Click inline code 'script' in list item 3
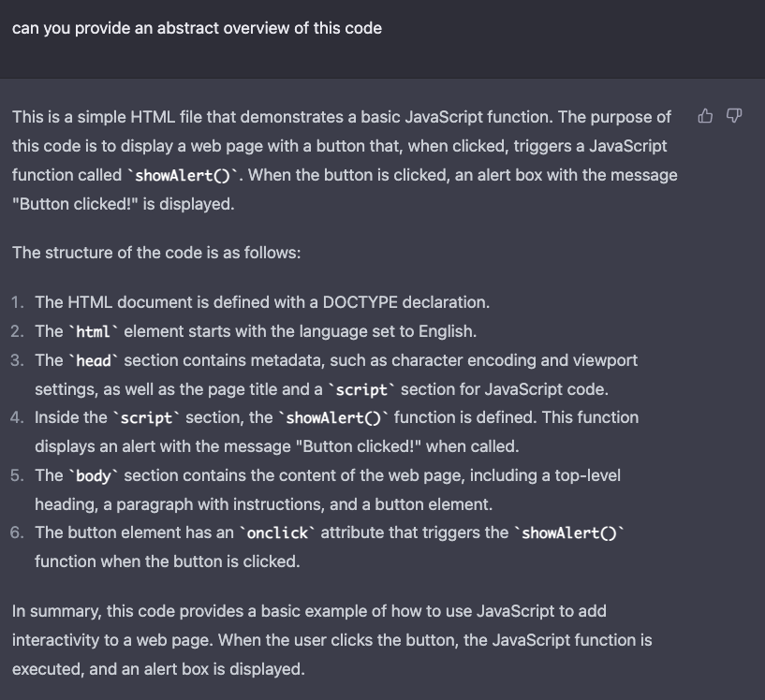Screen dimensions: 765x700 361,390
